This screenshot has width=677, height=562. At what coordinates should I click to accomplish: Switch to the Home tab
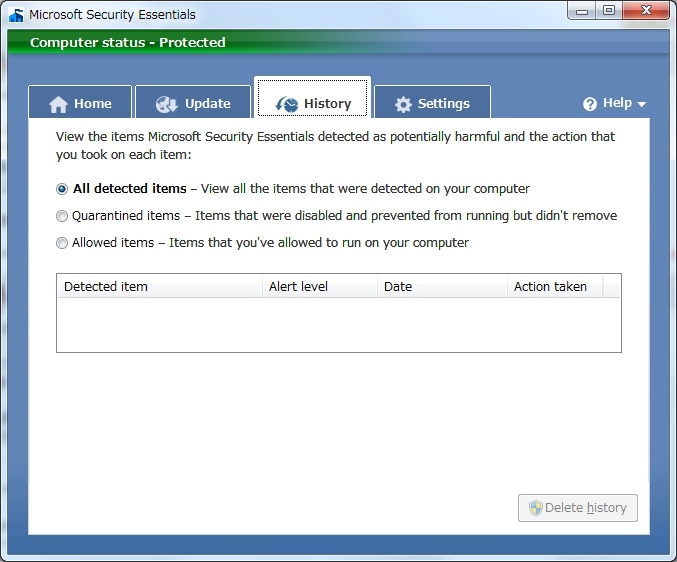click(80, 102)
